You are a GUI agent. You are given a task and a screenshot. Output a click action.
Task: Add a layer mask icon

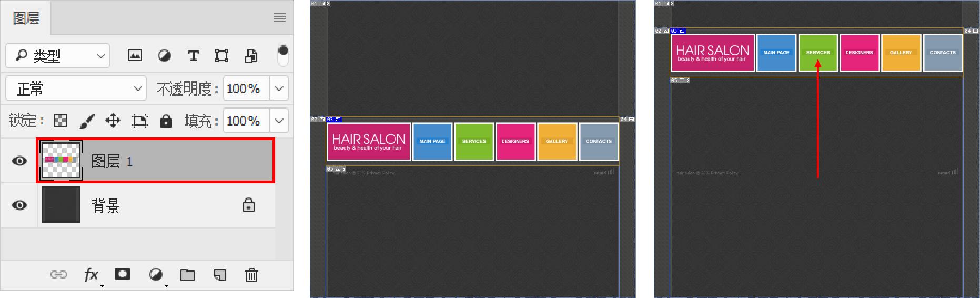(x=123, y=274)
